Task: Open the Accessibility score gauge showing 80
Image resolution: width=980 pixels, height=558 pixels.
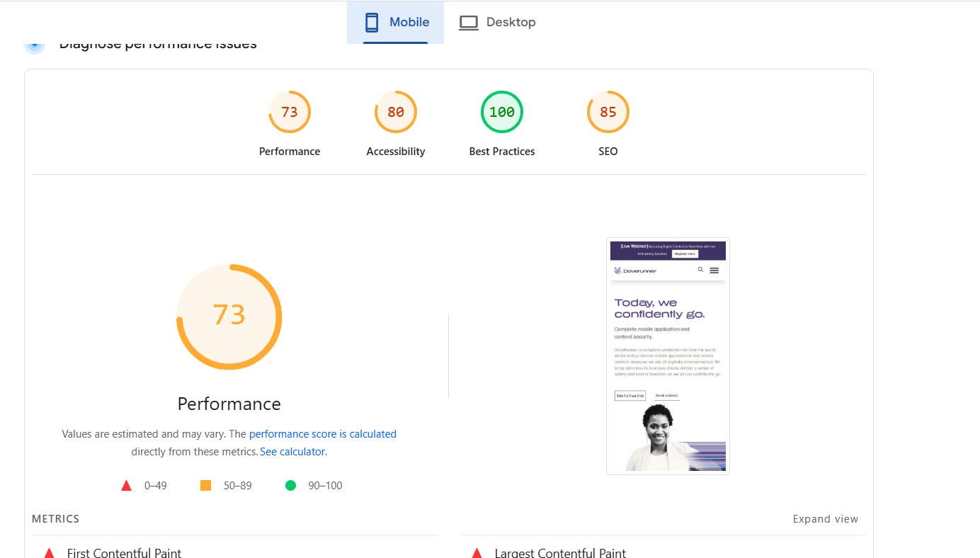Action: (396, 112)
